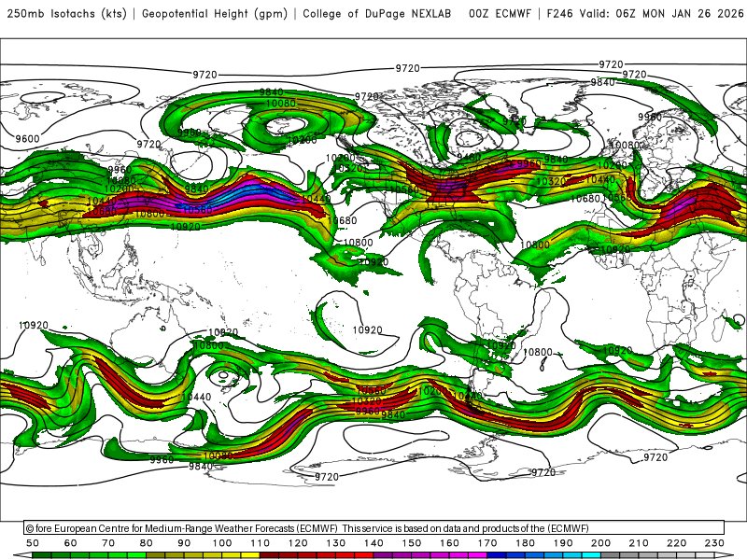The image size is (747, 560).
Task: Click the 90 label on the color scale
Action: pyautogui.click(x=184, y=543)
